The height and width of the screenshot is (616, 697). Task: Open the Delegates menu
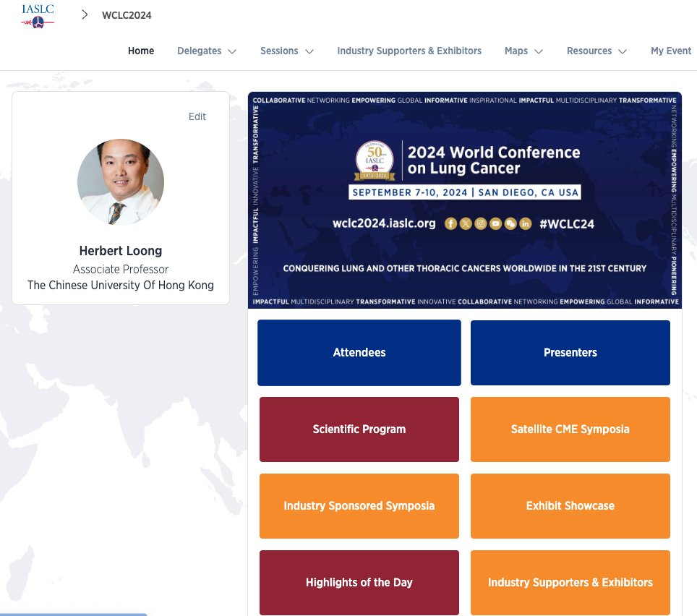click(x=199, y=51)
